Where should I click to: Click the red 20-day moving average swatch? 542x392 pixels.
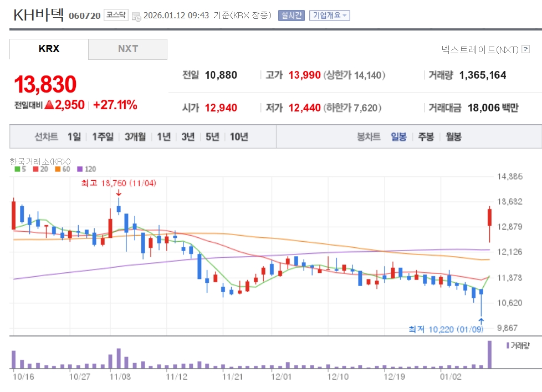click(35, 169)
